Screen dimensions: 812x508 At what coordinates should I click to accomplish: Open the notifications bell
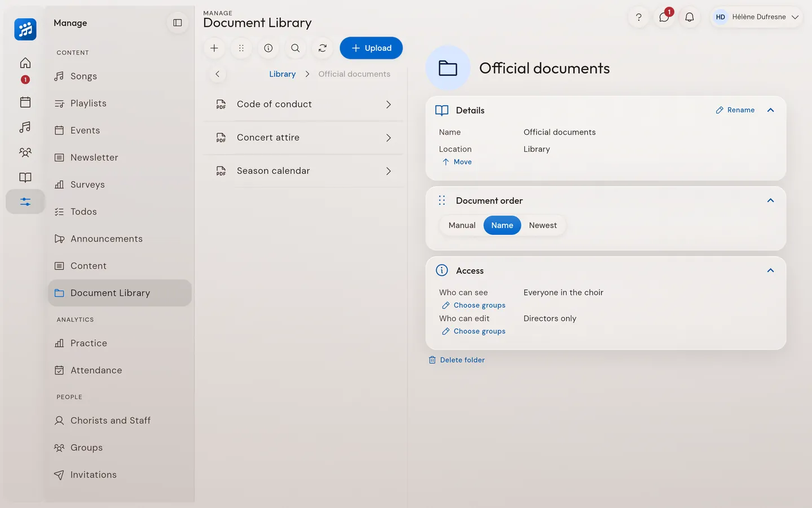coord(690,17)
